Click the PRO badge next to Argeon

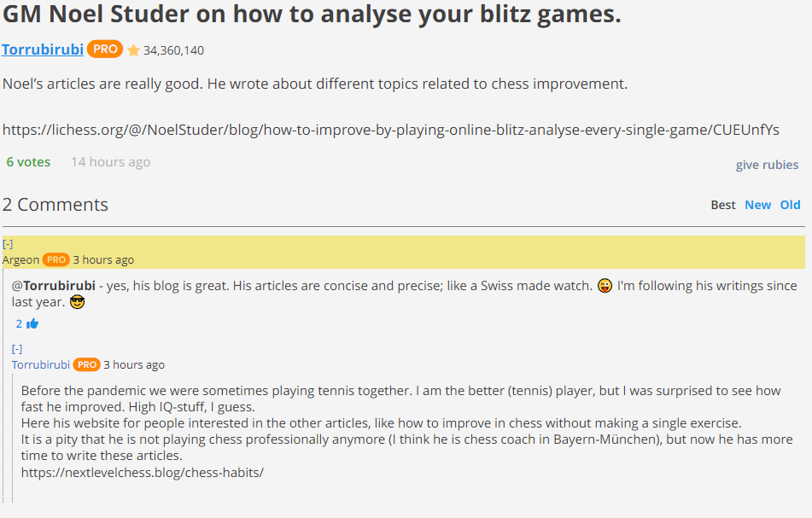56,259
